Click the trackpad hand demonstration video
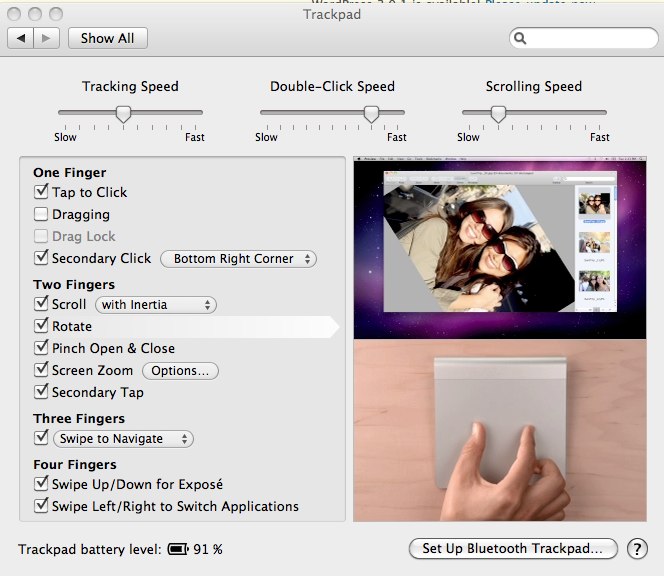The width and height of the screenshot is (664, 576). coord(500,430)
